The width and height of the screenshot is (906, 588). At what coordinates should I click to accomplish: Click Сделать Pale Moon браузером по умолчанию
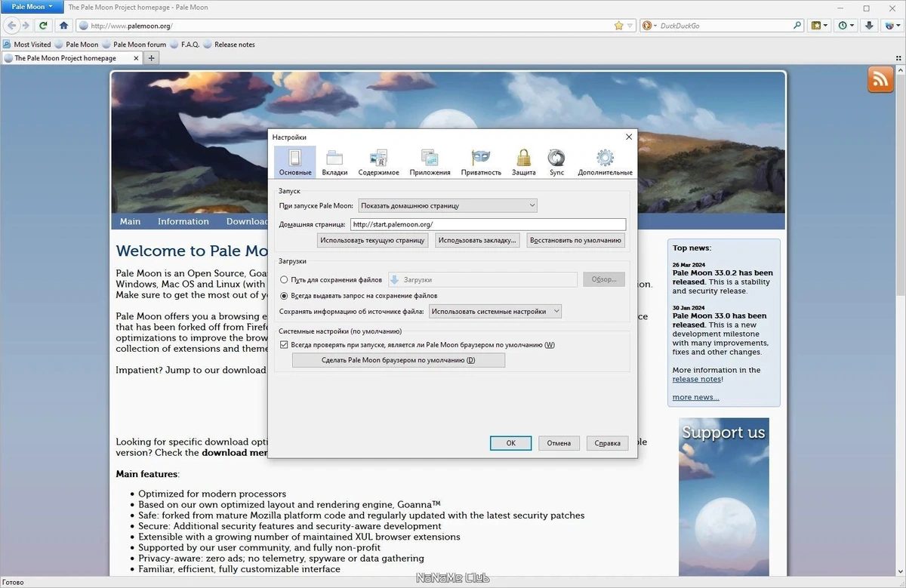(x=398, y=360)
